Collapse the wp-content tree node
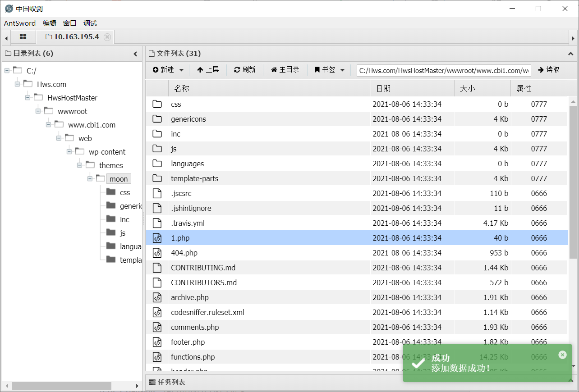 click(x=69, y=152)
